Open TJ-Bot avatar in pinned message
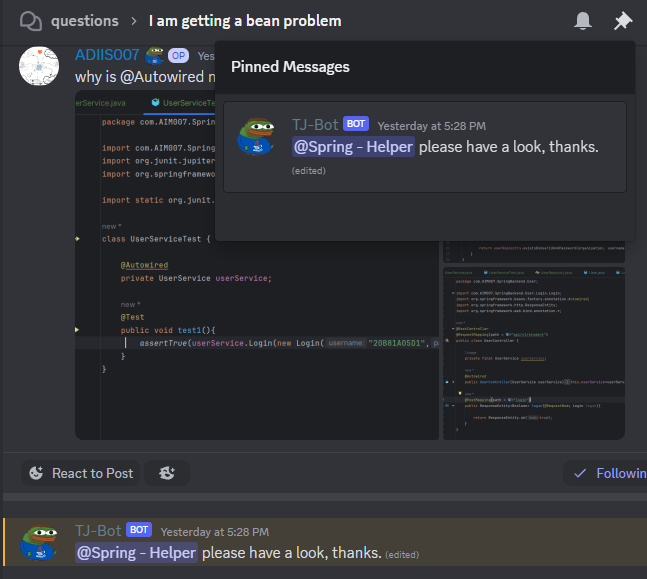 (256, 137)
